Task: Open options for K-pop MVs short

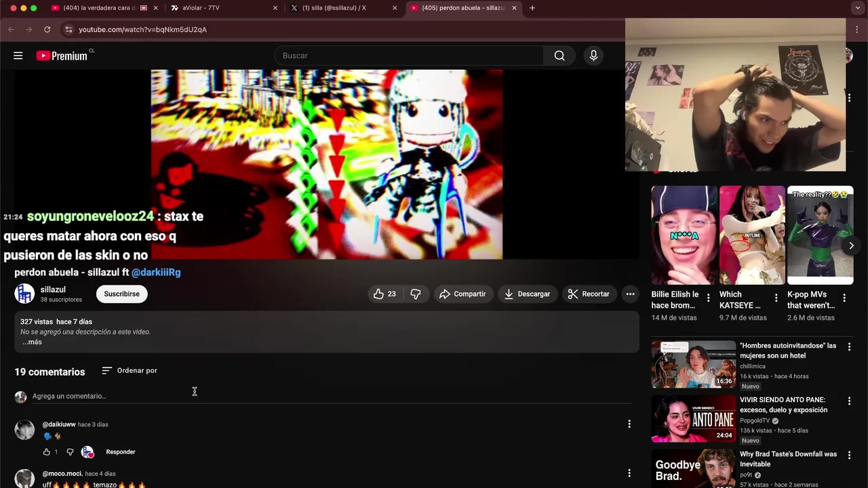Action: [x=844, y=298]
